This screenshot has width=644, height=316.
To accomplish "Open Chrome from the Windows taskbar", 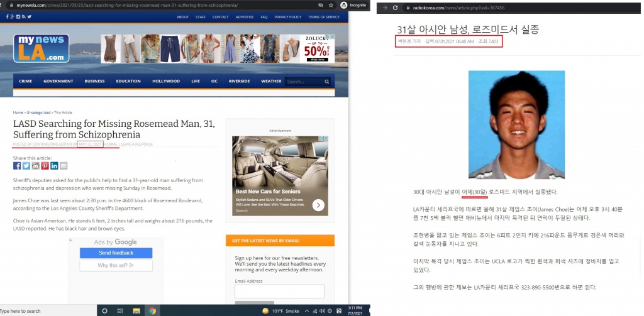I will pyautogui.click(x=152, y=311).
